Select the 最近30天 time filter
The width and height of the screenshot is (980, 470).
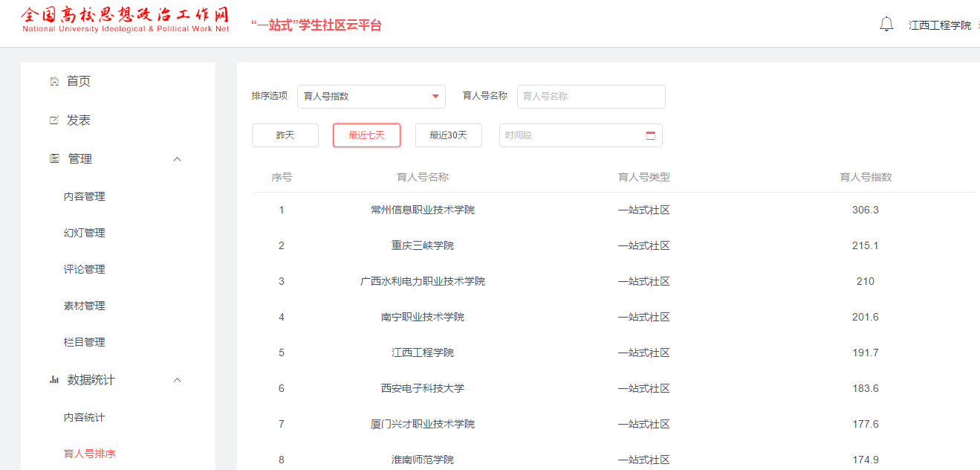448,135
